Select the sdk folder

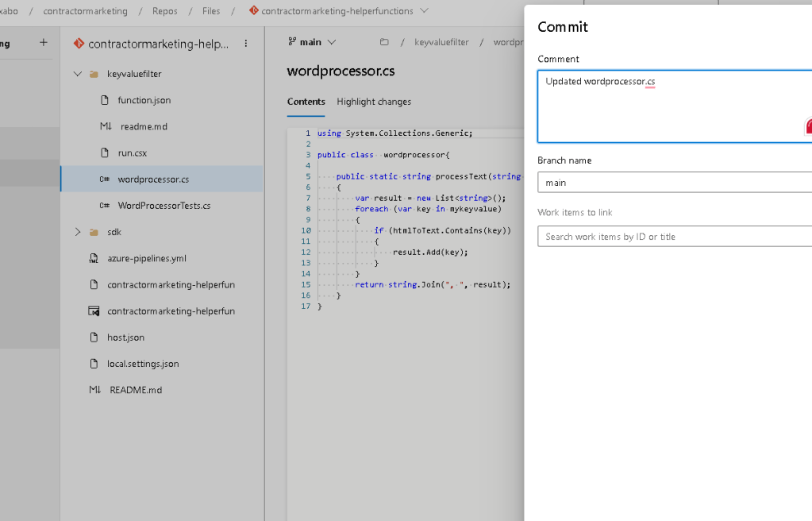[114, 232]
